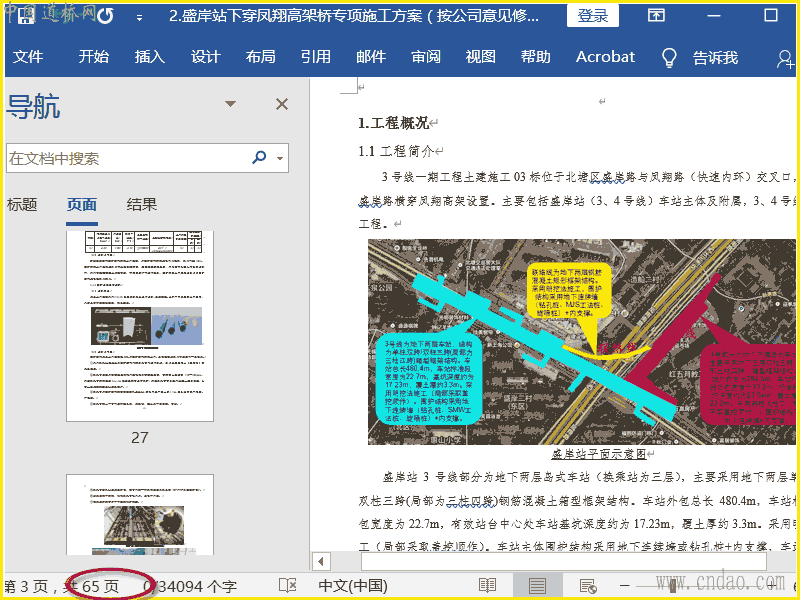Screen dimensions: 800x600
Task: Switch to the 开始 ribbon tab
Action: pos(94,57)
